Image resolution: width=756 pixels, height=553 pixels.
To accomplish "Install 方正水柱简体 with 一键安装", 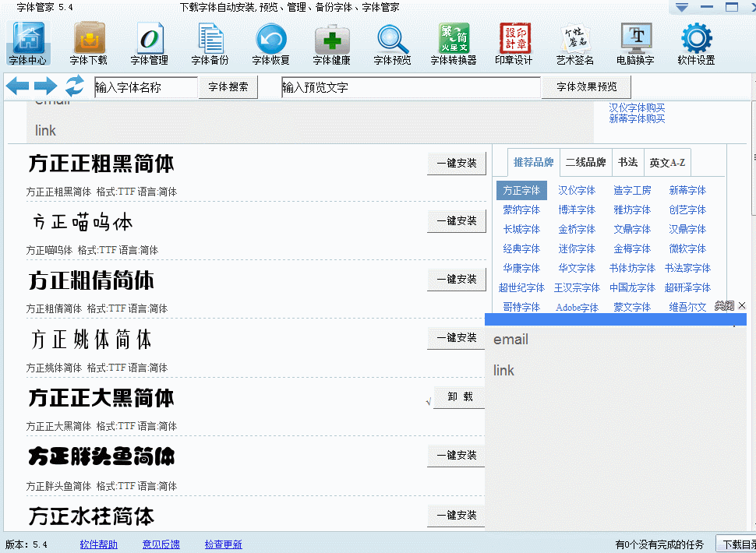I will (456, 516).
